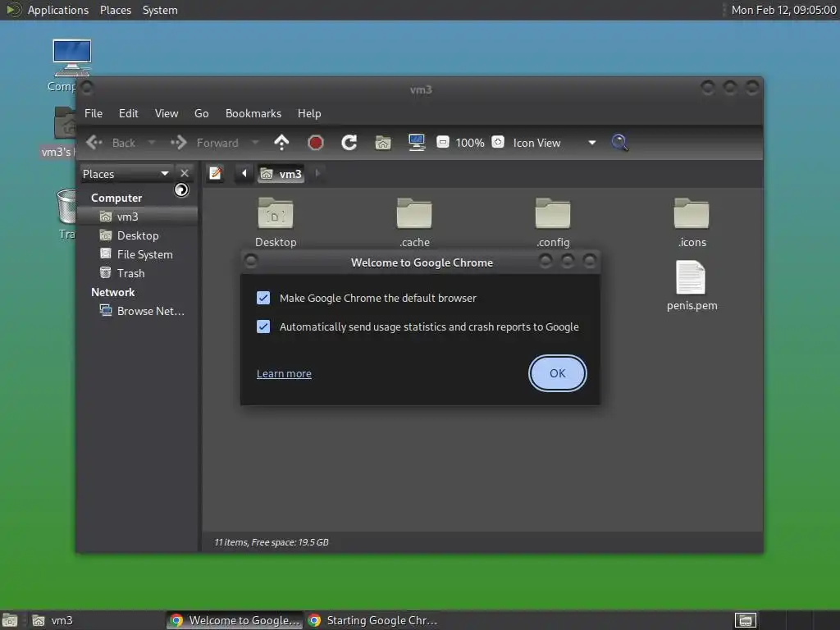Open the System panel menu
Viewport: 840px width, 630px height.
pos(160,10)
